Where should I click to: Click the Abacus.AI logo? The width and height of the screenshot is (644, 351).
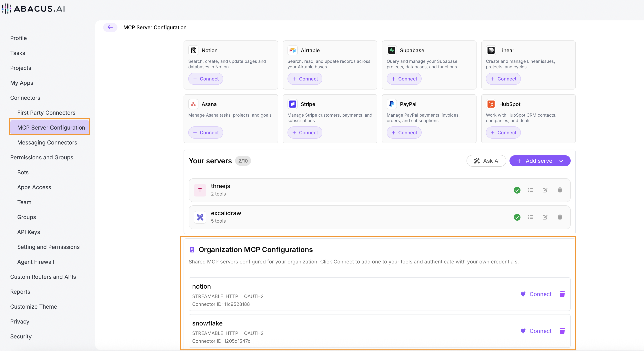(33, 8)
